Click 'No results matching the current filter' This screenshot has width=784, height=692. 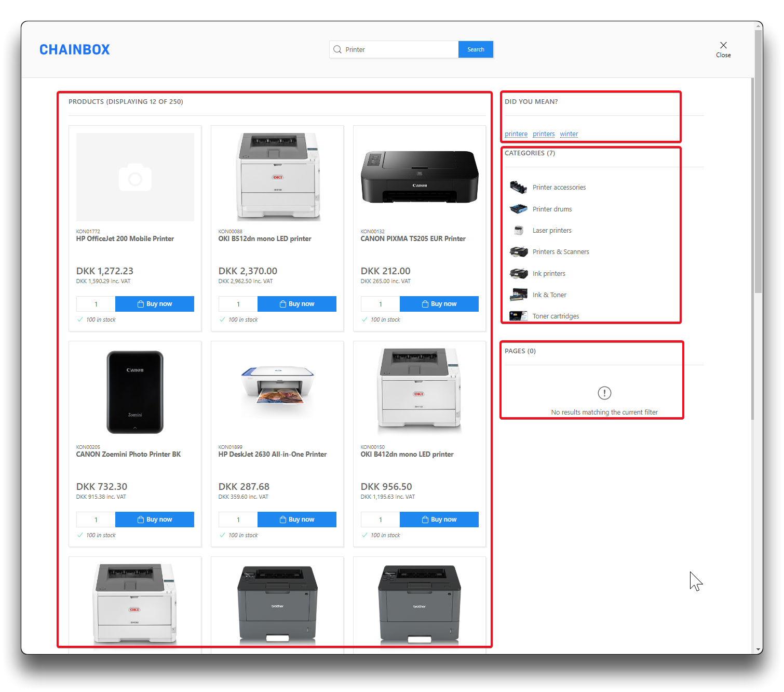click(x=604, y=412)
